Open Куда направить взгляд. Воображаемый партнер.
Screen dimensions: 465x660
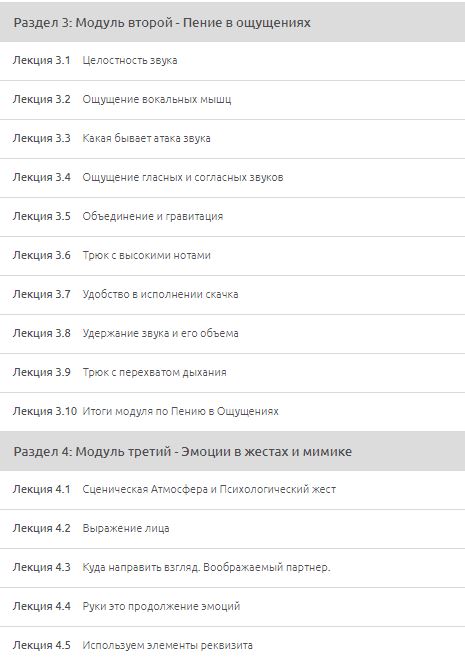click(232, 568)
